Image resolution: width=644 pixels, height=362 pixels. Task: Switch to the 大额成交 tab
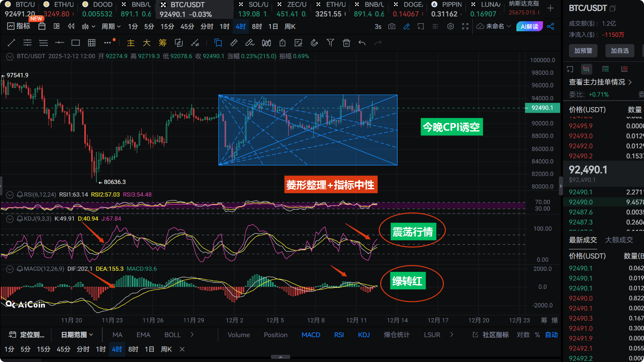click(619, 240)
